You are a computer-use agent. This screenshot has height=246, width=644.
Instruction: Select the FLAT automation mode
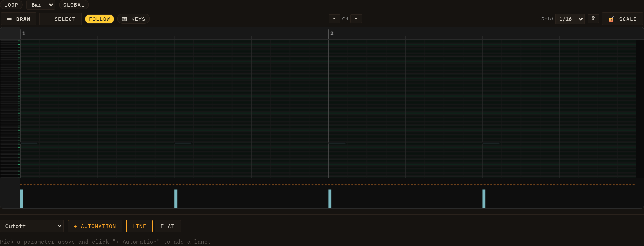pos(167,226)
